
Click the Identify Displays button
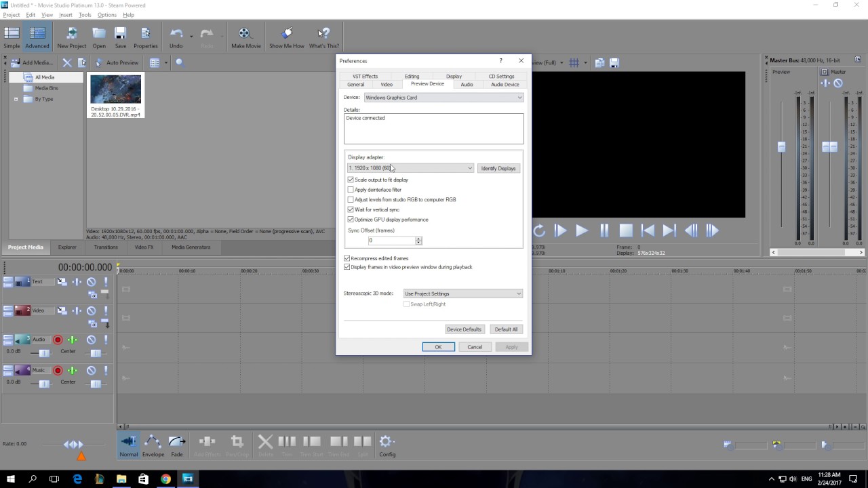498,168
